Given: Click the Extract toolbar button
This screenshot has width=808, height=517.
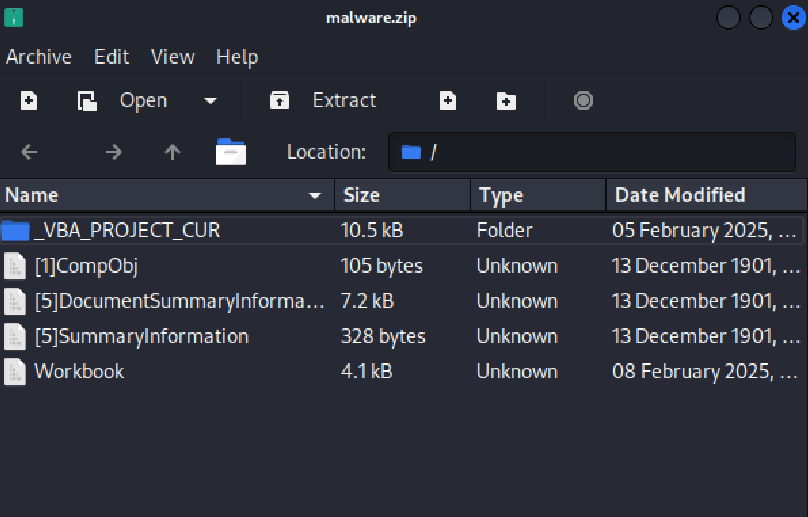Looking at the screenshot, I should tap(323, 101).
